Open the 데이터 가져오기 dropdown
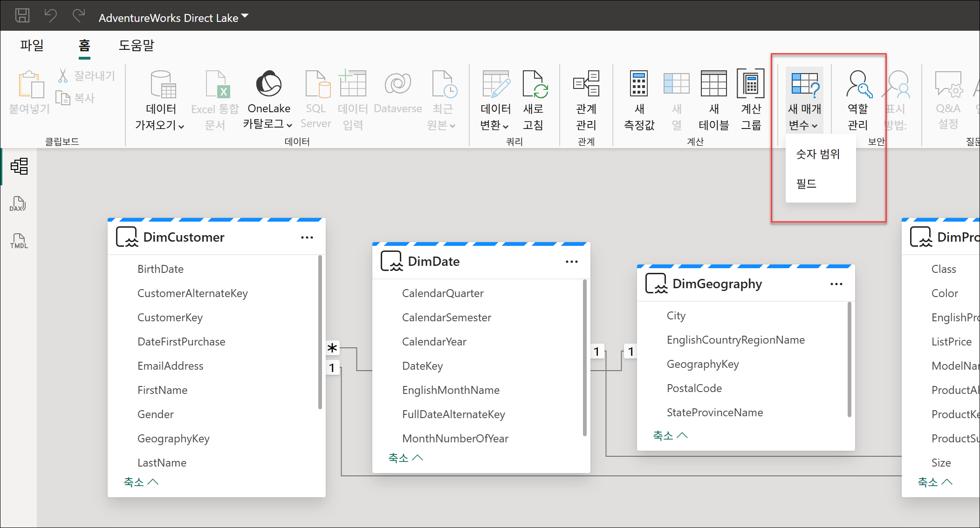This screenshot has height=528, width=980. coord(160,100)
